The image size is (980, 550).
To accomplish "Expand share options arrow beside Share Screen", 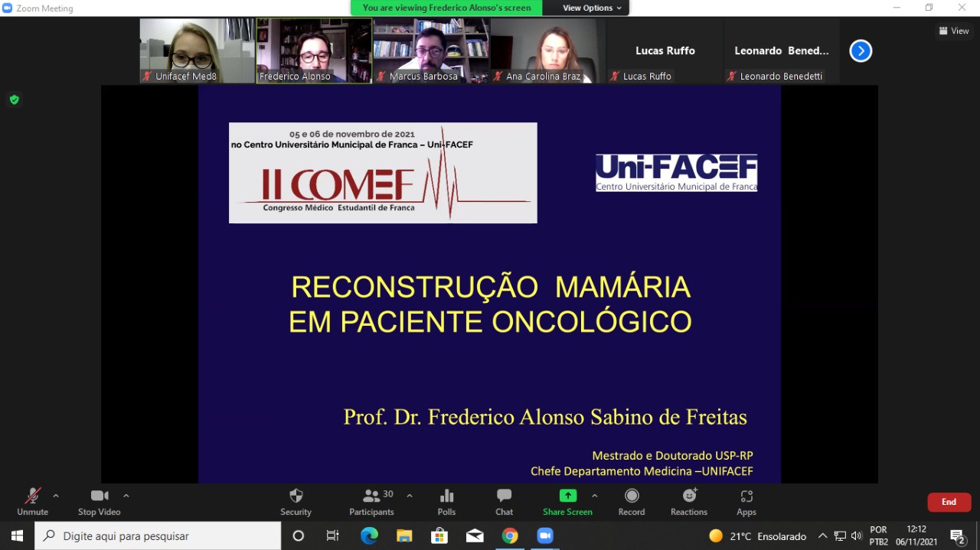I will pyautogui.click(x=594, y=496).
